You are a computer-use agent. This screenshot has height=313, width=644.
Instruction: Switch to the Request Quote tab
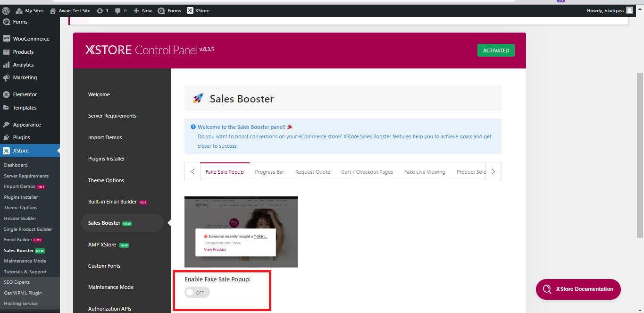click(x=313, y=172)
